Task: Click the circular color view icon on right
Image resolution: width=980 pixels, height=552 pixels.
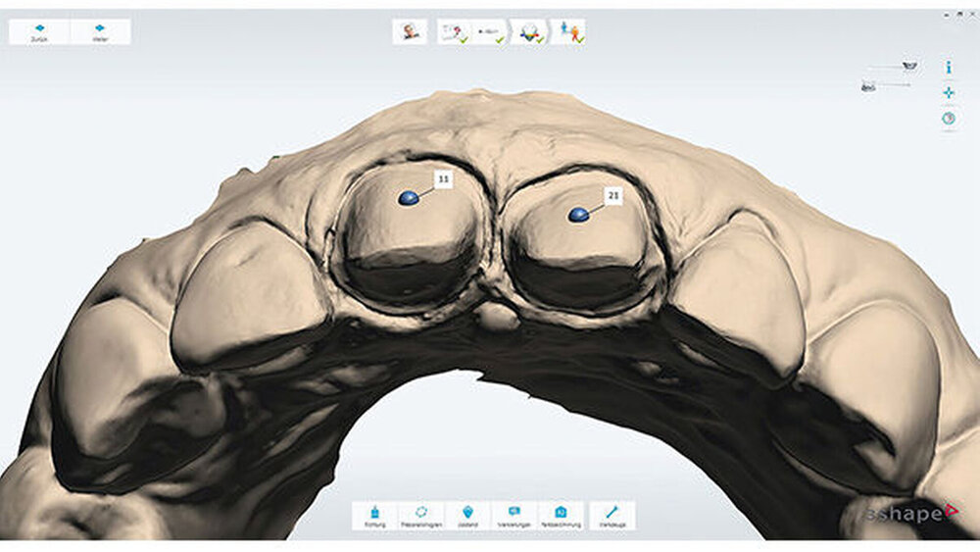Action: coord(949,119)
